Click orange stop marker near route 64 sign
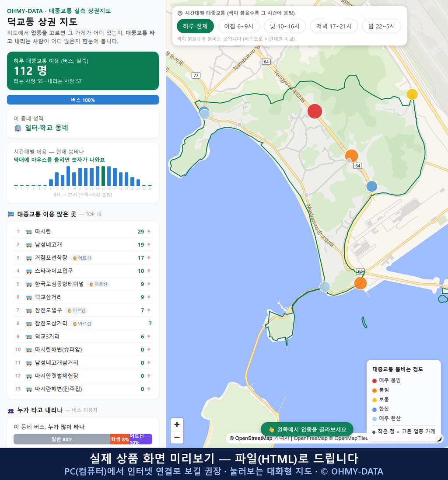The image size is (448, 480). coord(351,156)
